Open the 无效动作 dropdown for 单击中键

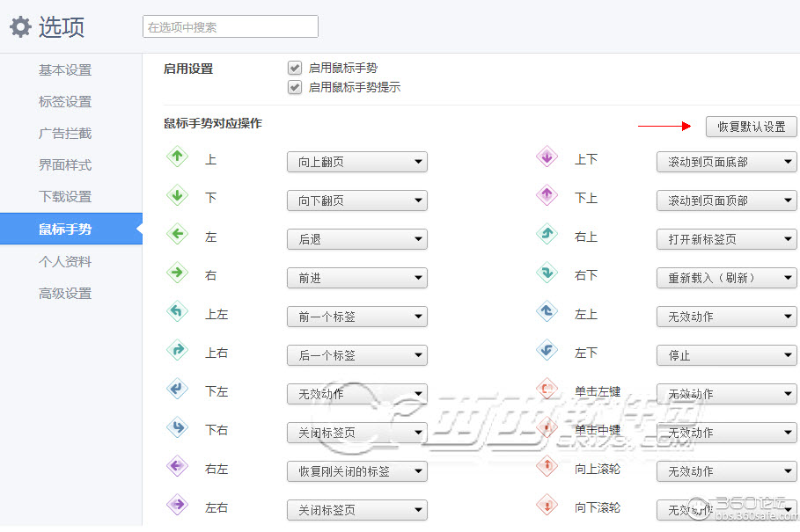click(x=727, y=433)
